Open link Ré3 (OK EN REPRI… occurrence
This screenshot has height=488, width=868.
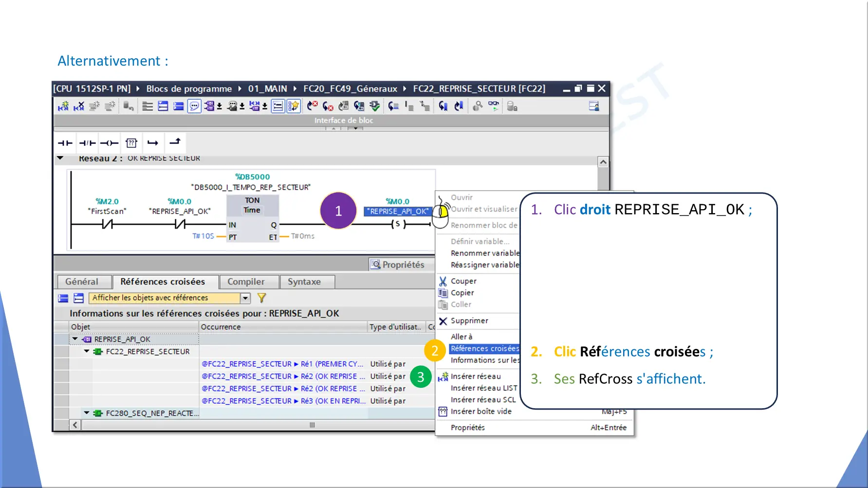click(284, 401)
